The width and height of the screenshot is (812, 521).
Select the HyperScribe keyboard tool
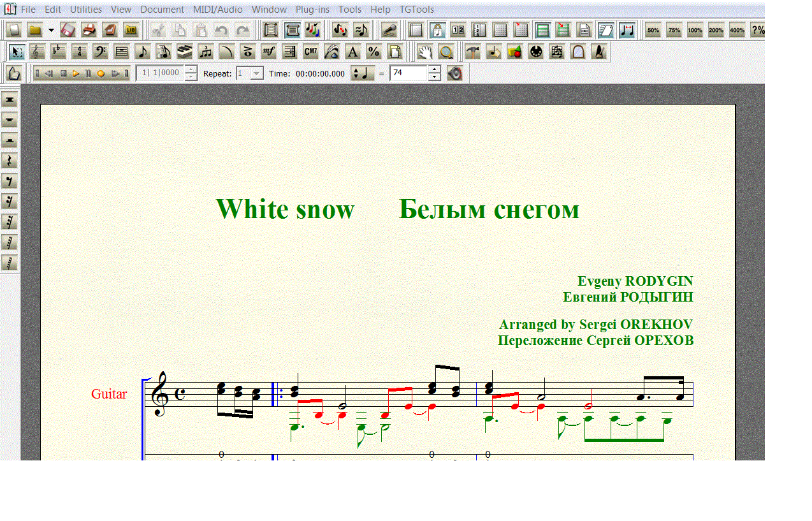click(x=184, y=52)
